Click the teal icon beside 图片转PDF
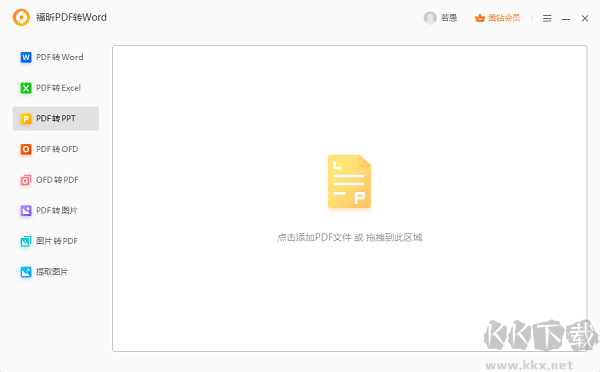The width and height of the screenshot is (600, 372). pos(26,241)
